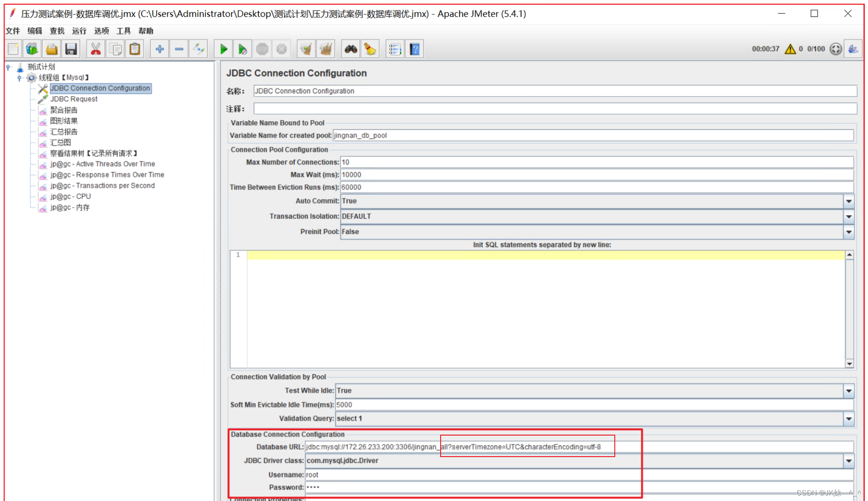
Task: Clear all results with double broom icon
Action: pyautogui.click(x=326, y=49)
